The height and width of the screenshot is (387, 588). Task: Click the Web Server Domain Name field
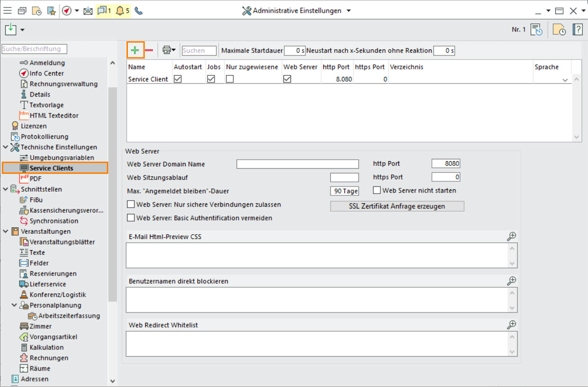tap(297, 164)
